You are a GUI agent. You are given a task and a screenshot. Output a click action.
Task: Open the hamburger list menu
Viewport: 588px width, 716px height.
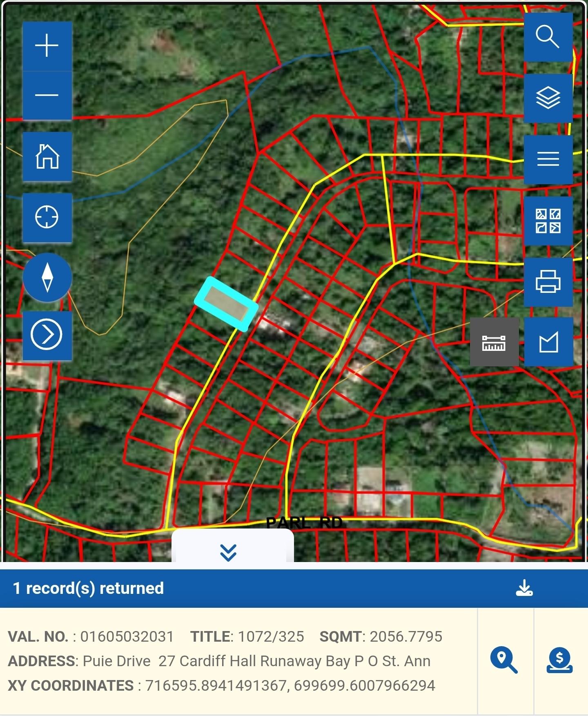(x=548, y=159)
